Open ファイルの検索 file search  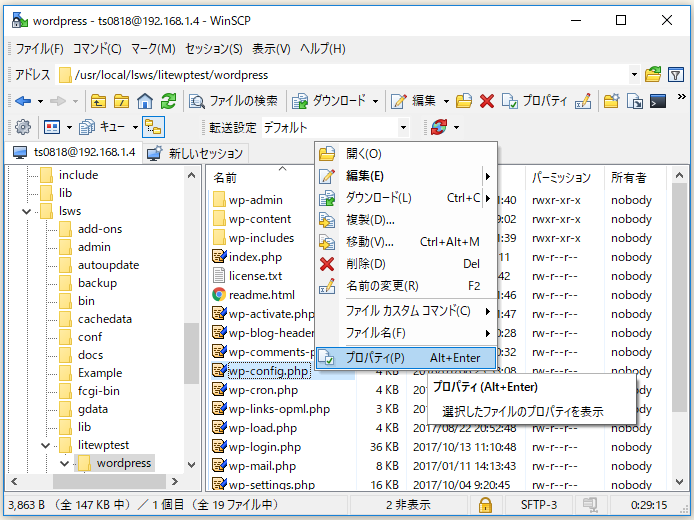click(233, 101)
